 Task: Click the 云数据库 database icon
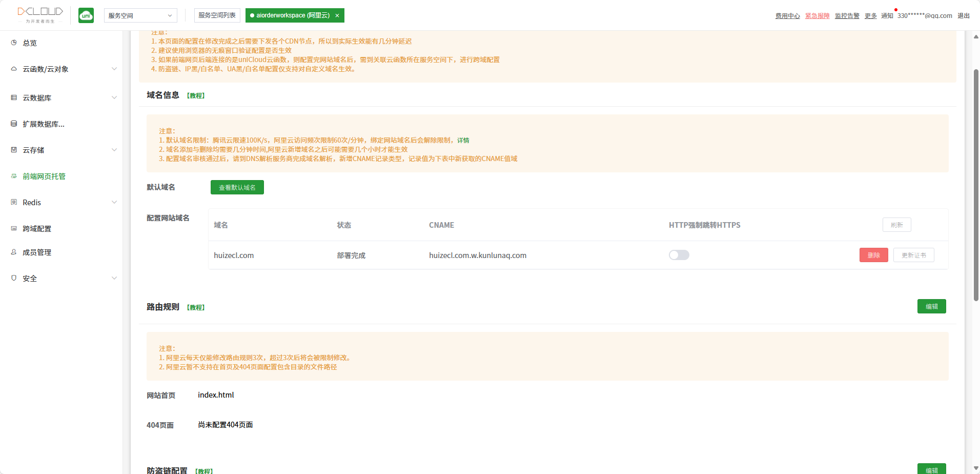point(14,97)
